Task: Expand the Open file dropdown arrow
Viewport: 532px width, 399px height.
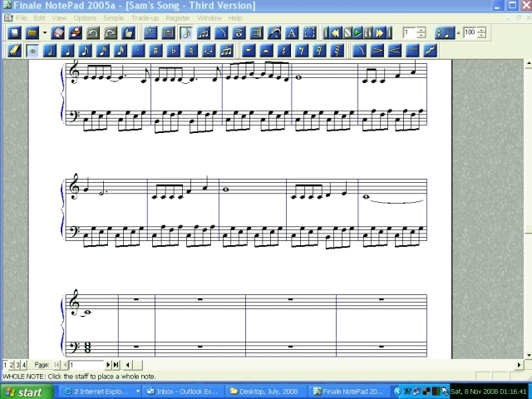Action: [44, 33]
